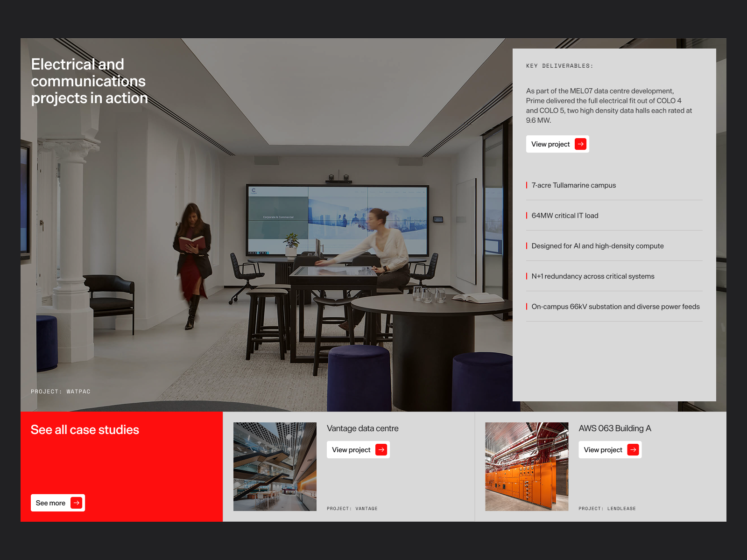747x560 pixels.
Task: Select the Vantage data centre title
Action: point(363,428)
